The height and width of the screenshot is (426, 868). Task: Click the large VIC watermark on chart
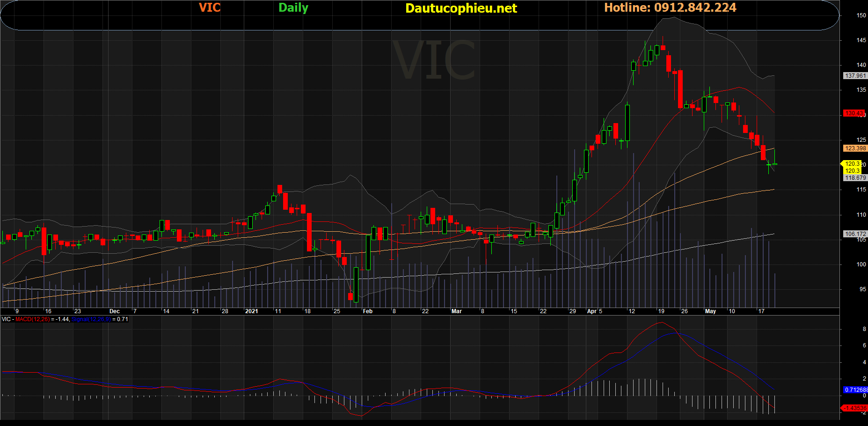[434, 60]
